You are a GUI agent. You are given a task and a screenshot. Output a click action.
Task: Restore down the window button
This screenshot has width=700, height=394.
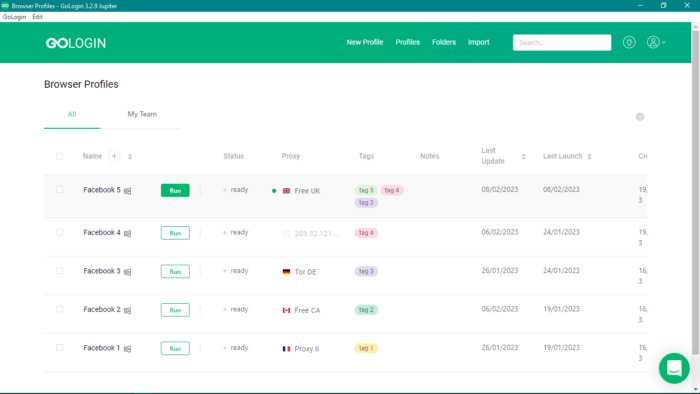(663, 5)
